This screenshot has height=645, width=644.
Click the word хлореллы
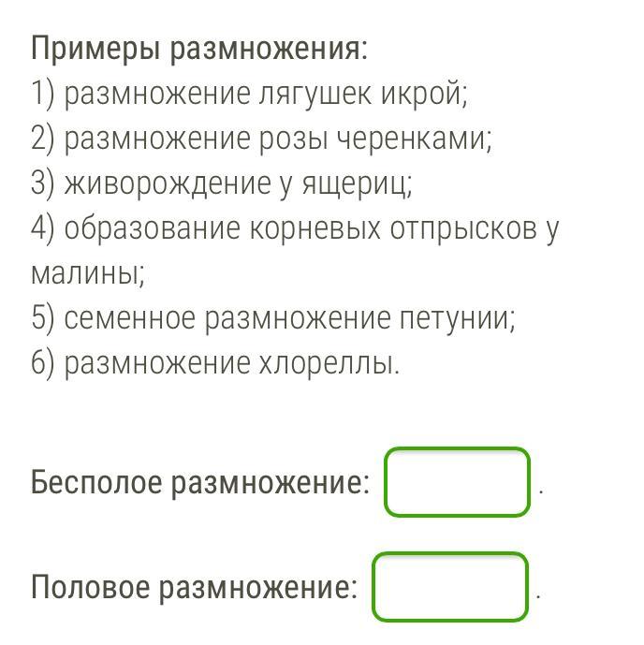(328, 364)
